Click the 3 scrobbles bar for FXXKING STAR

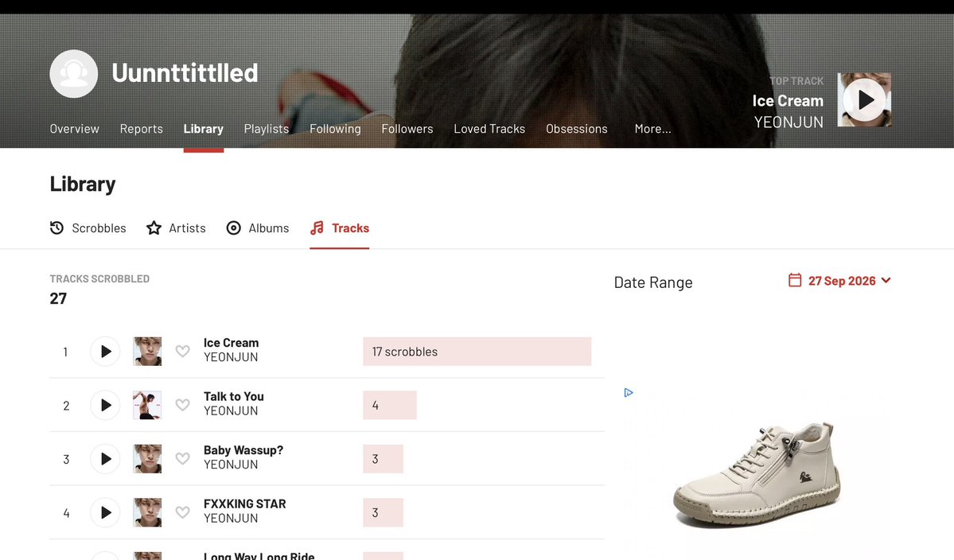tap(384, 512)
